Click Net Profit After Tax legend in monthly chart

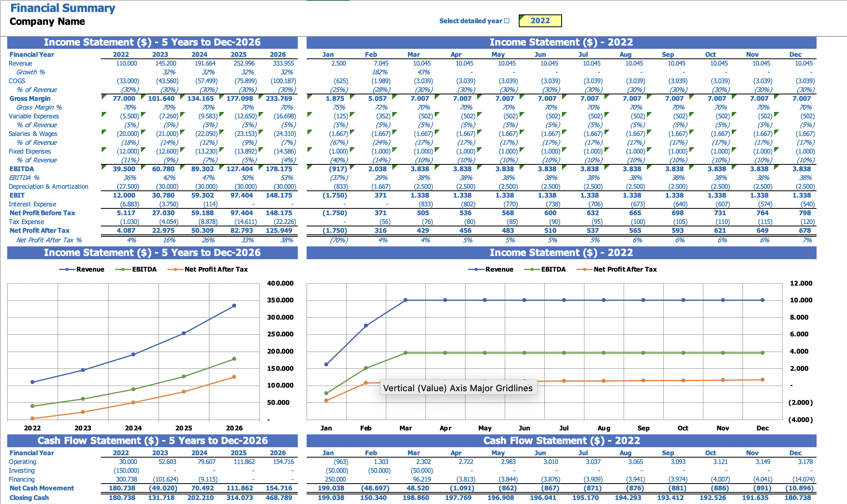click(625, 270)
